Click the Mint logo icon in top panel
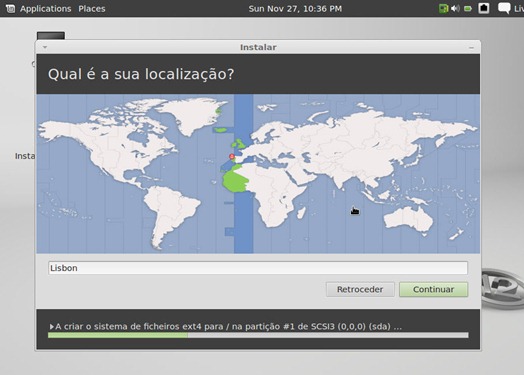This screenshot has width=524, height=375. pyautogui.click(x=10, y=9)
